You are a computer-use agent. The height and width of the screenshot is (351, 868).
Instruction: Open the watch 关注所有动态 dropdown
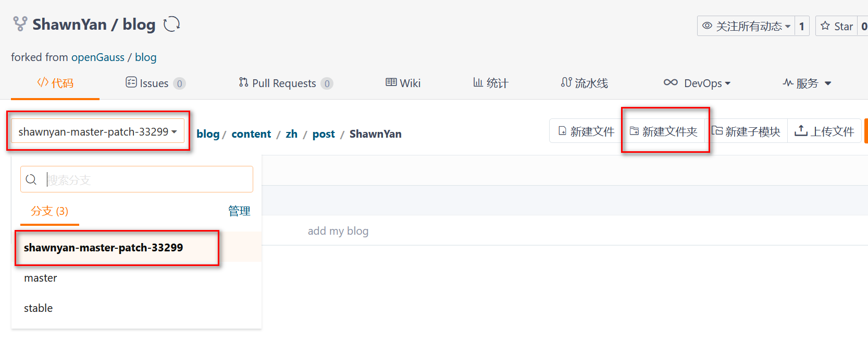point(746,26)
